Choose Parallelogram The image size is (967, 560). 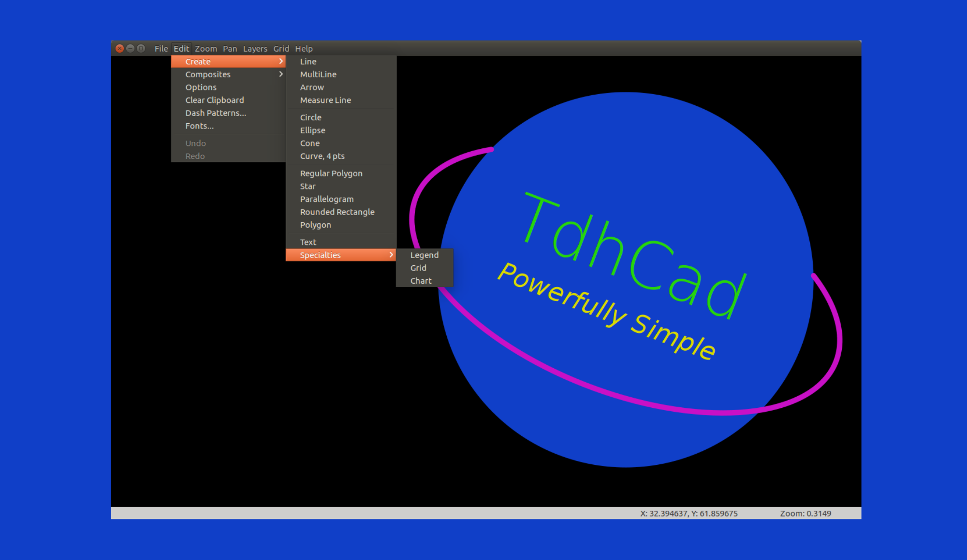341,199
